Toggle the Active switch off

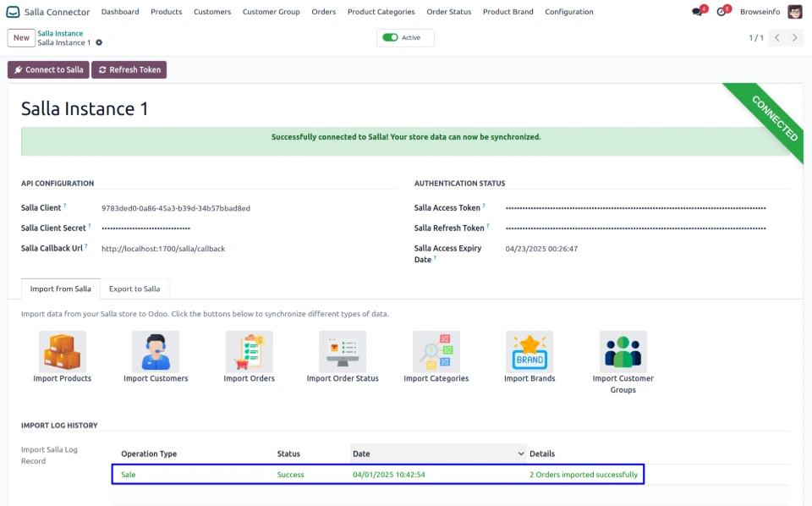click(x=390, y=38)
